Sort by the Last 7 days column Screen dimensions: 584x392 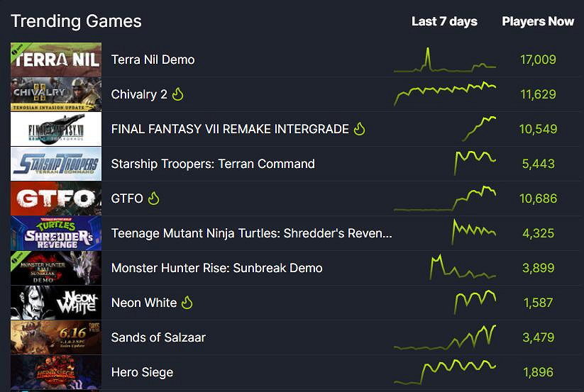point(444,21)
